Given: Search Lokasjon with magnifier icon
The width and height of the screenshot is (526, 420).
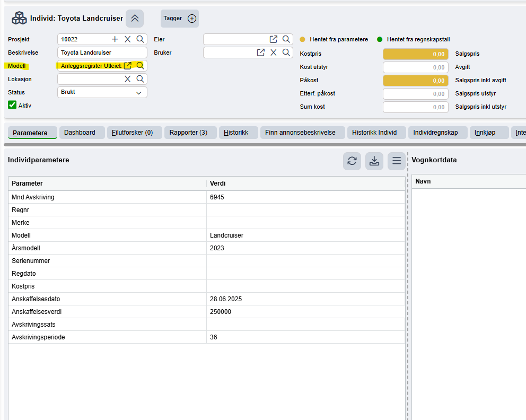Looking at the screenshot, I should pyautogui.click(x=140, y=79).
